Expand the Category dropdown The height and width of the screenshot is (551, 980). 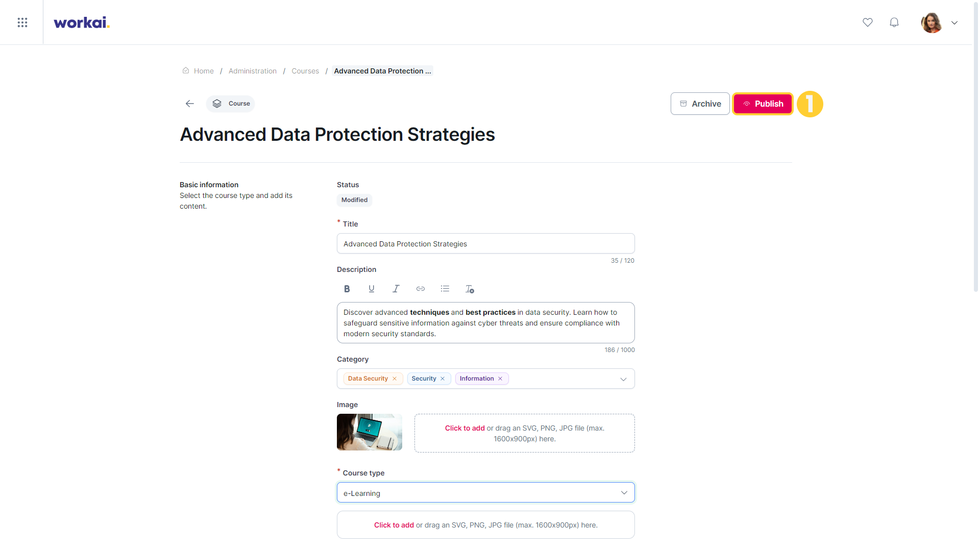[x=623, y=379]
